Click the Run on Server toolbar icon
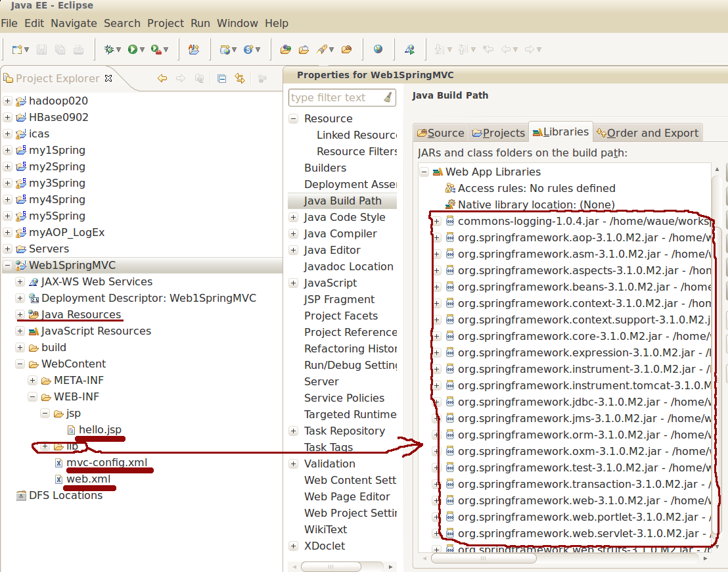 pyautogui.click(x=409, y=49)
